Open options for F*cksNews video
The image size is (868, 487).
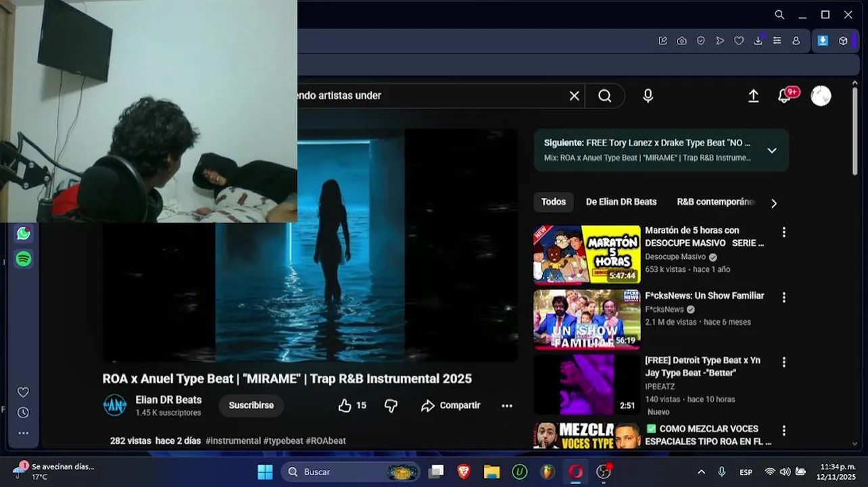pyautogui.click(x=783, y=297)
